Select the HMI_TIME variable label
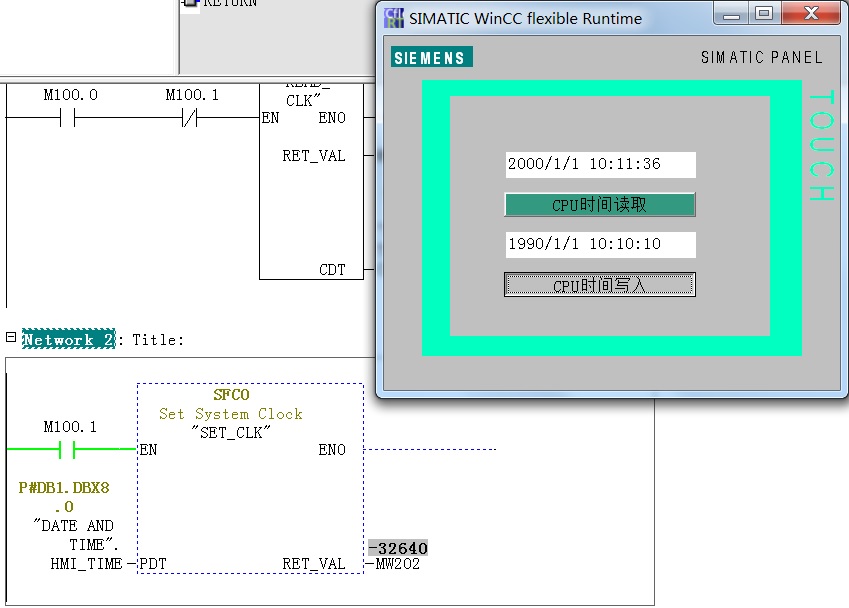 [x=86, y=564]
